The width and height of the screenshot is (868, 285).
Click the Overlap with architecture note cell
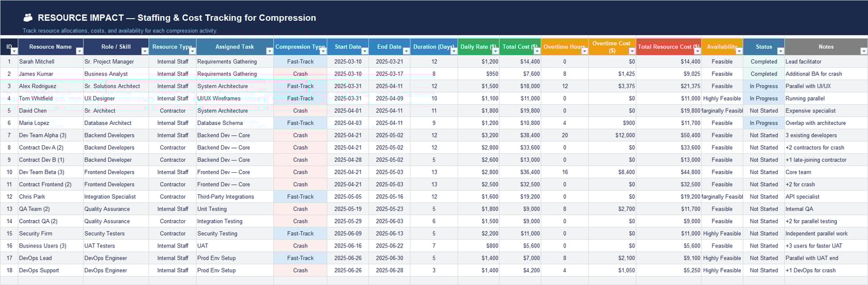826,123
